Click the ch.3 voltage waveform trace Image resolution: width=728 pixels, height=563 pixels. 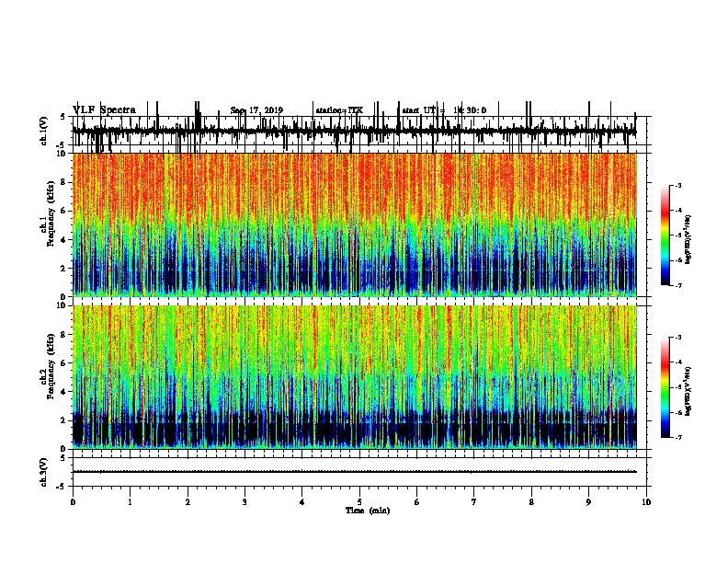(355, 472)
